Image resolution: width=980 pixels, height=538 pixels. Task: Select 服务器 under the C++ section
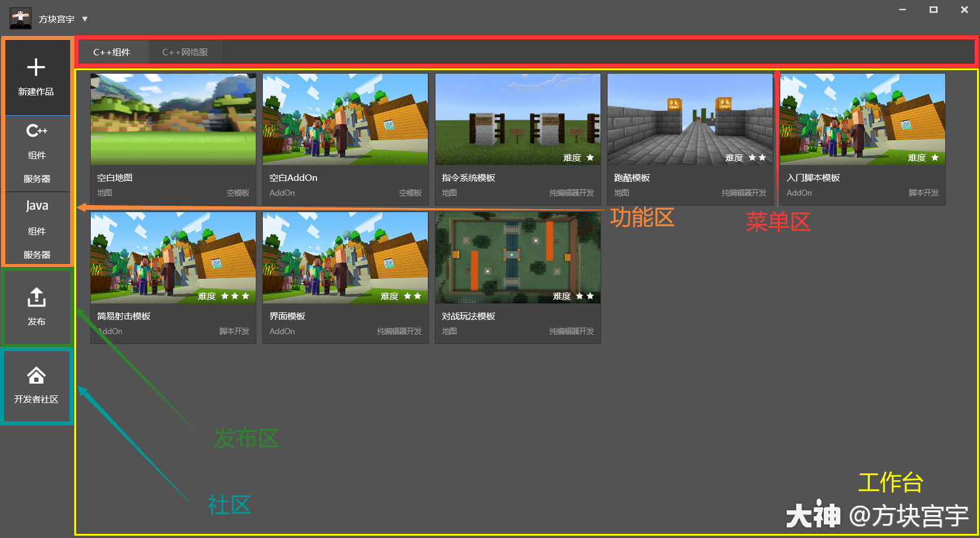click(37, 179)
